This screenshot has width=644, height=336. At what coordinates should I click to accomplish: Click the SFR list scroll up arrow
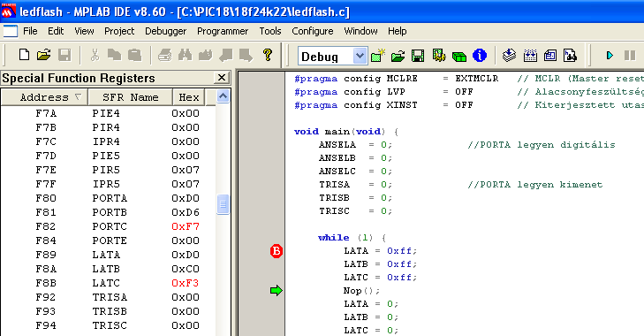click(x=223, y=96)
